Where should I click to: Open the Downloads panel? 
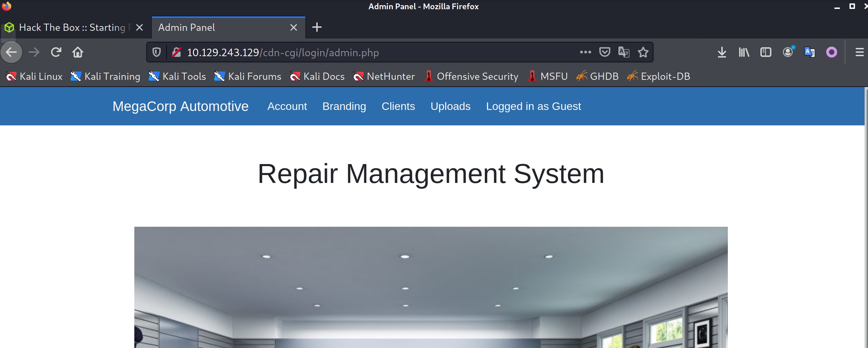[x=722, y=52]
